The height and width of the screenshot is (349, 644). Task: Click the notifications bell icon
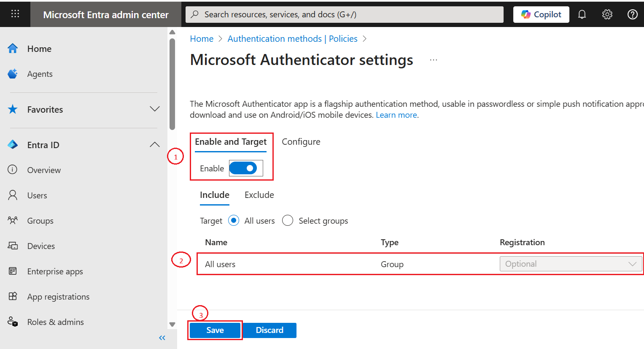point(582,14)
